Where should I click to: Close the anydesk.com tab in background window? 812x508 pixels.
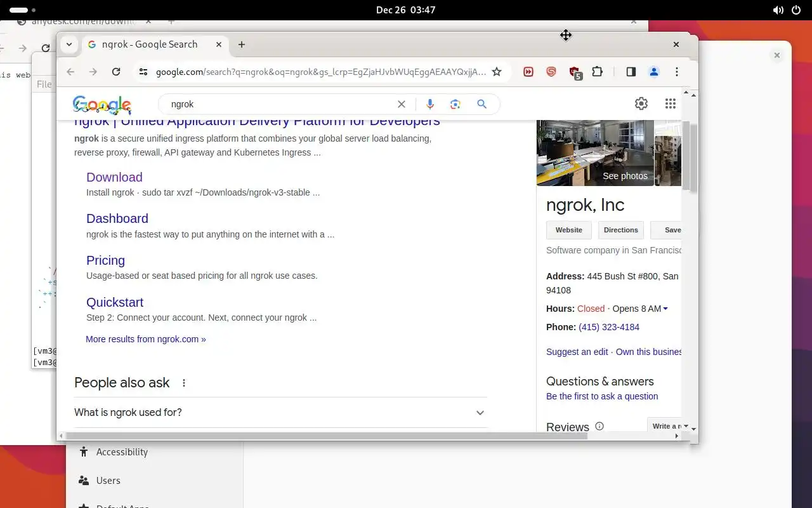(x=148, y=21)
